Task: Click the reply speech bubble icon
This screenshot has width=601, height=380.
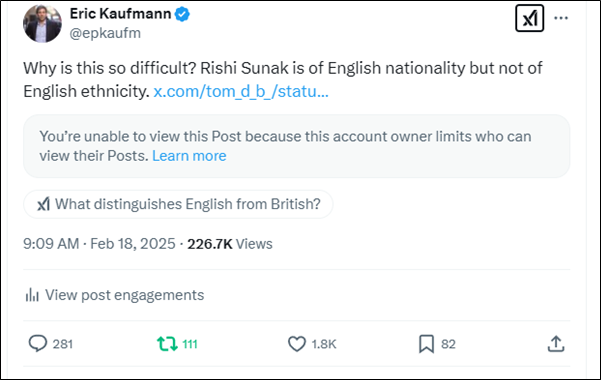Action: (38, 344)
